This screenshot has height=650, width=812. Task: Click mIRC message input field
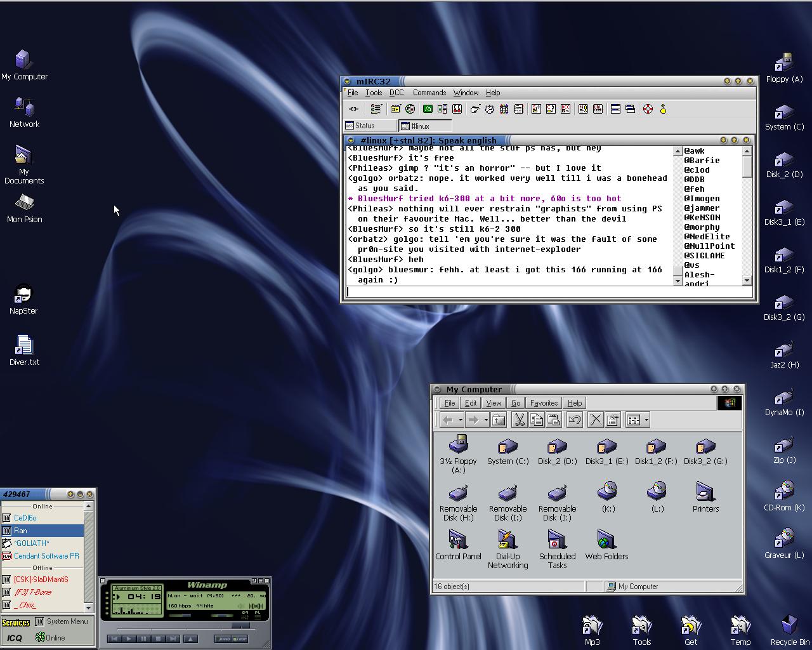tap(549, 292)
